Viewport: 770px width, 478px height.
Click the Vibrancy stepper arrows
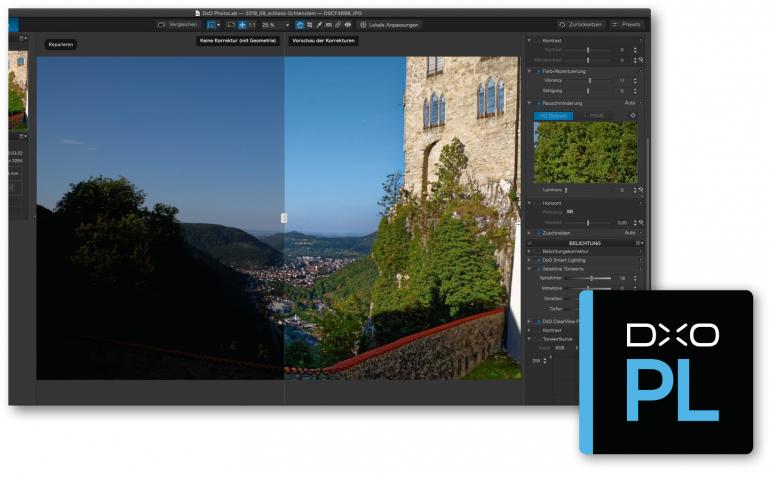(635, 81)
